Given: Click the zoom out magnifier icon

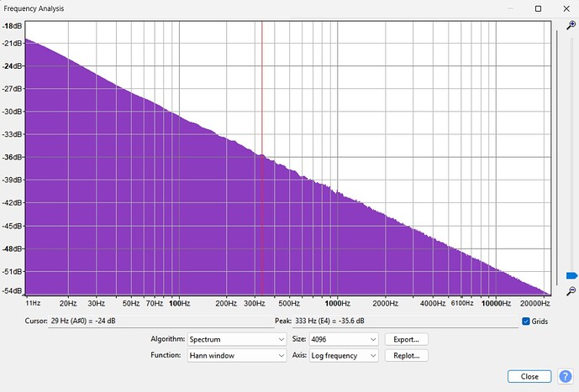Looking at the screenshot, I should pyautogui.click(x=571, y=290).
